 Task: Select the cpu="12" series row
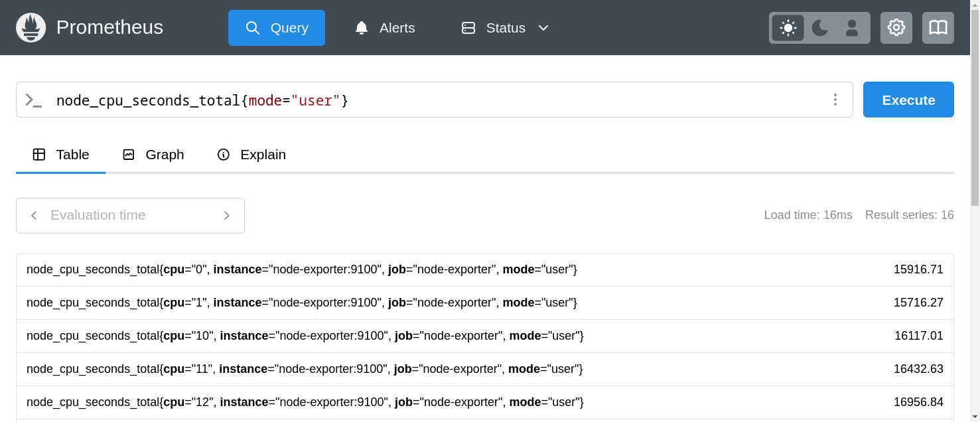point(485,403)
